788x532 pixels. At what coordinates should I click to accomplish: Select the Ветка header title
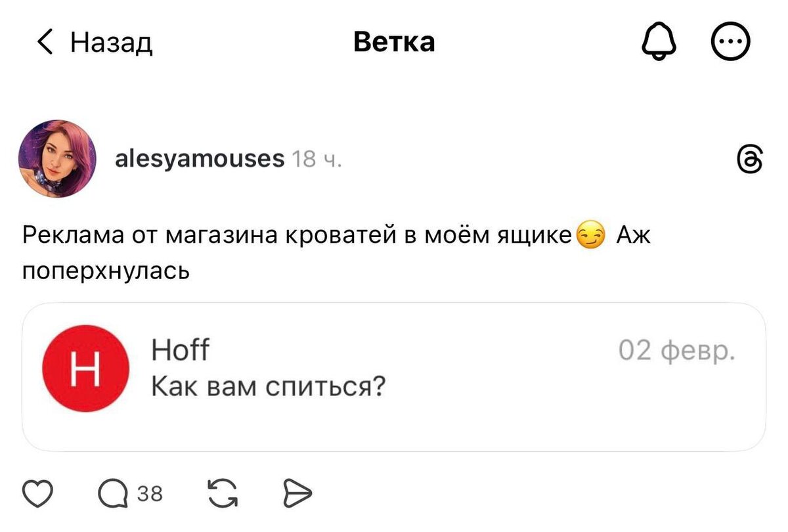(x=394, y=41)
